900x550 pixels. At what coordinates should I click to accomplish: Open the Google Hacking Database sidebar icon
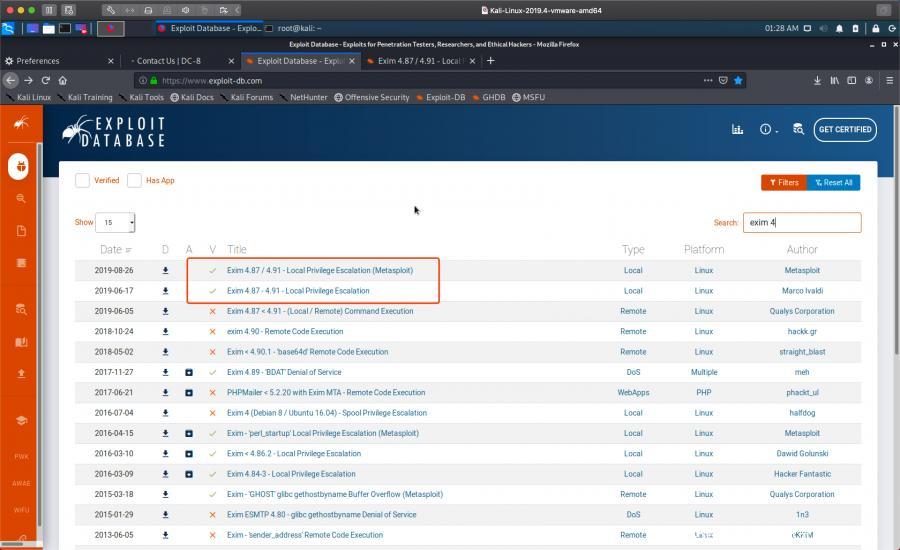pos(21,199)
